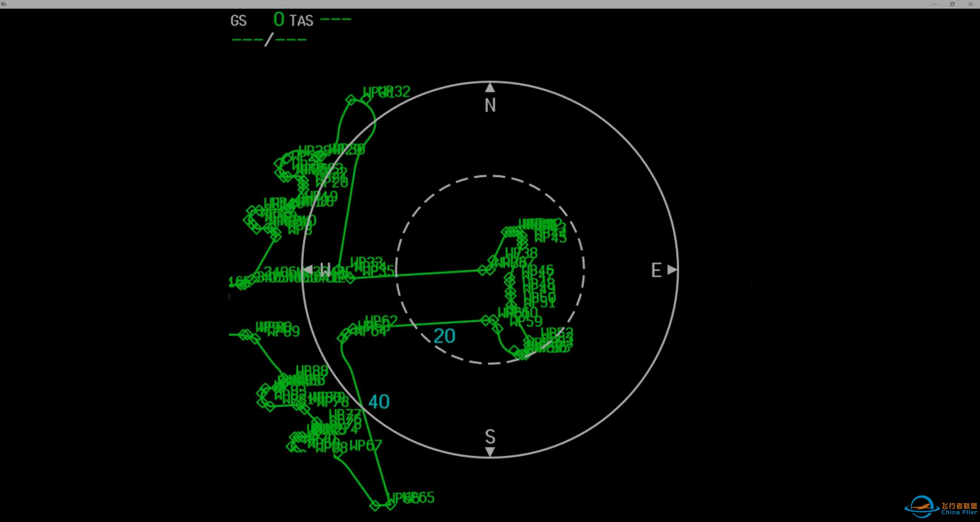Click the application icon in the title bar

tap(5, 5)
